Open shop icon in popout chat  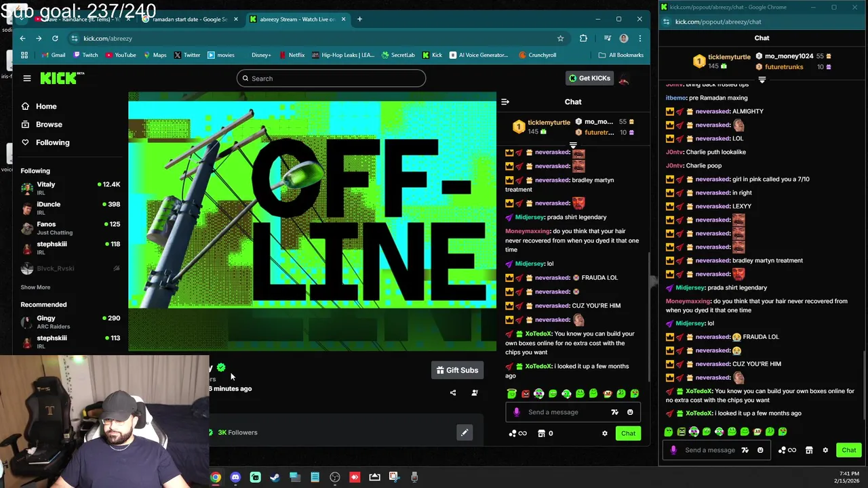(x=809, y=450)
